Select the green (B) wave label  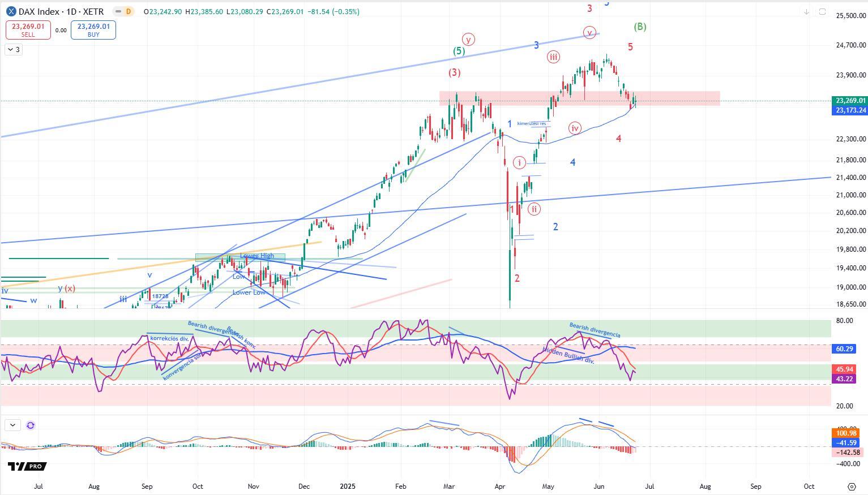640,27
